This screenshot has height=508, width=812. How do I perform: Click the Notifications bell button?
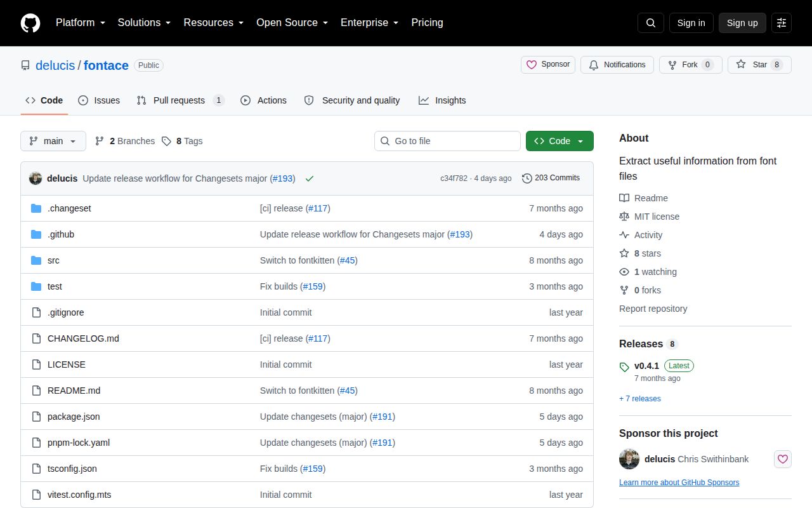(617, 65)
